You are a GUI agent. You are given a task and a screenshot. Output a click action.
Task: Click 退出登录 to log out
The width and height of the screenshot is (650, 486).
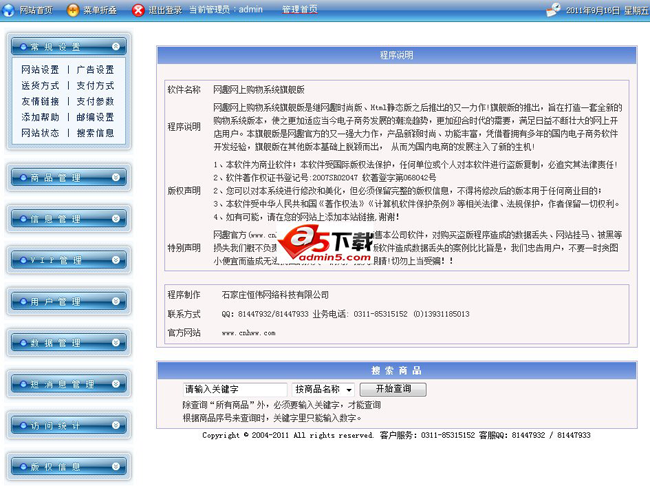coord(165,10)
